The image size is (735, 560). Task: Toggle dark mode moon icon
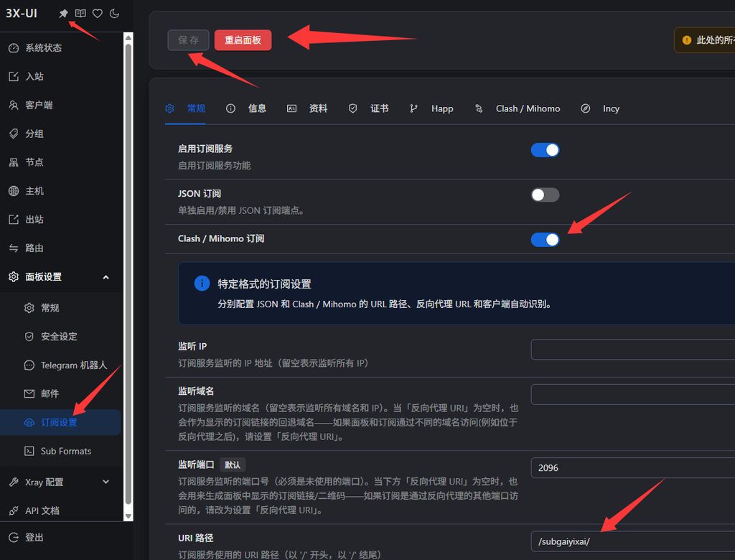[114, 14]
